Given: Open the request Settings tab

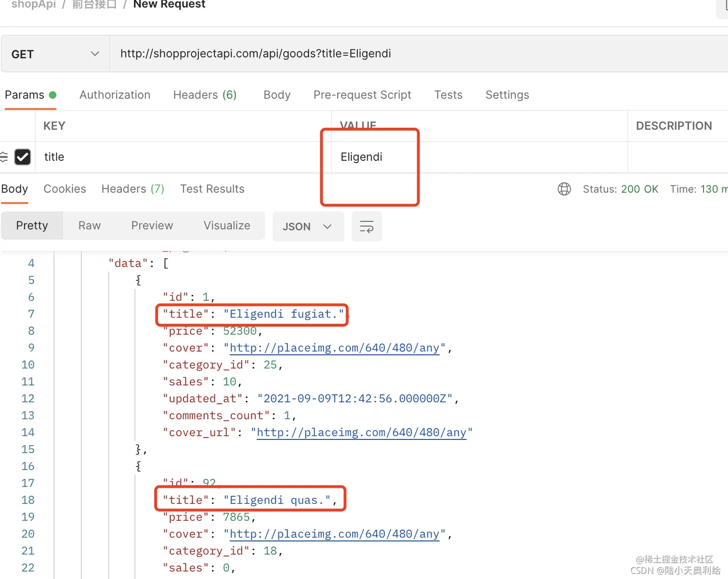Looking at the screenshot, I should point(507,95).
